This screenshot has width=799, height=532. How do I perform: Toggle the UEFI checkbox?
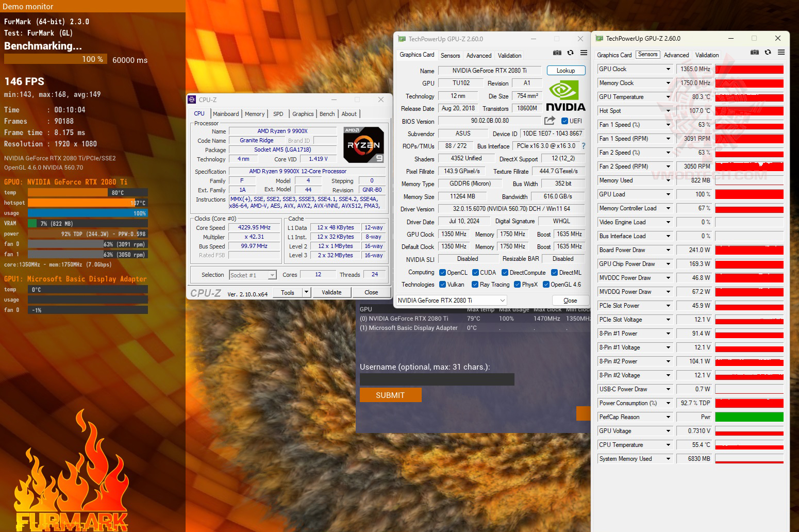(x=565, y=121)
